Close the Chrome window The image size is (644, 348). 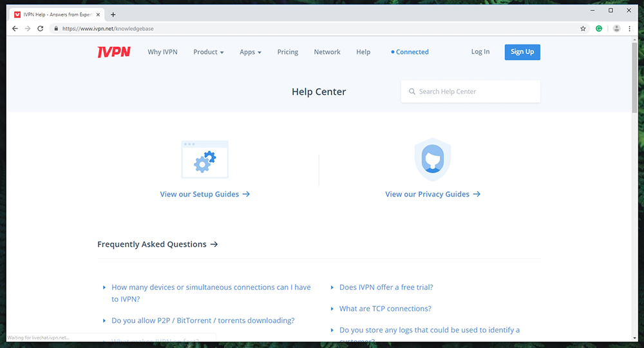coord(629,10)
